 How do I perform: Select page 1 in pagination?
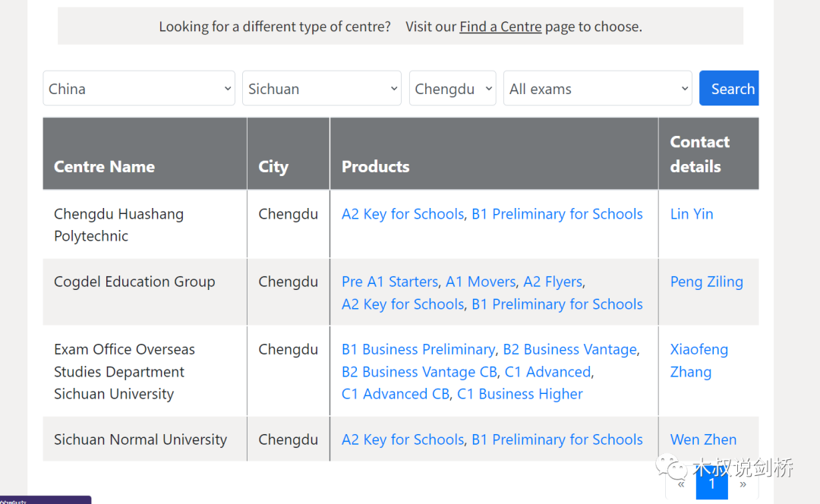pos(711,484)
